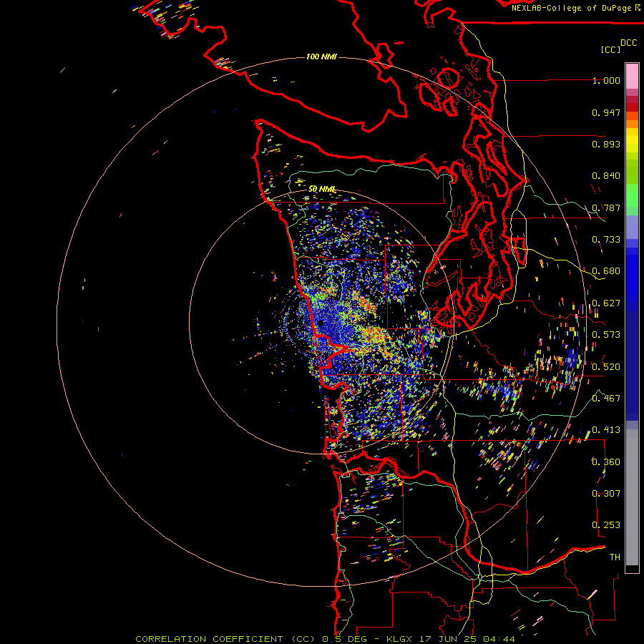This screenshot has height=644, width=644.
Task: Click the 0.573 legend label
Action: click(x=606, y=335)
